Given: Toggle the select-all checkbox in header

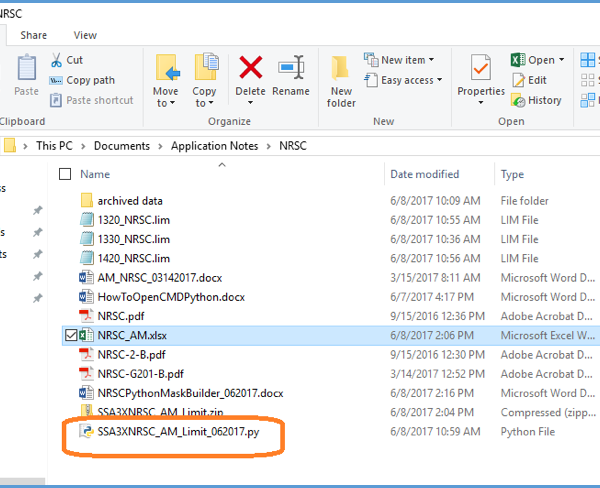Looking at the screenshot, I should (66, 174).
